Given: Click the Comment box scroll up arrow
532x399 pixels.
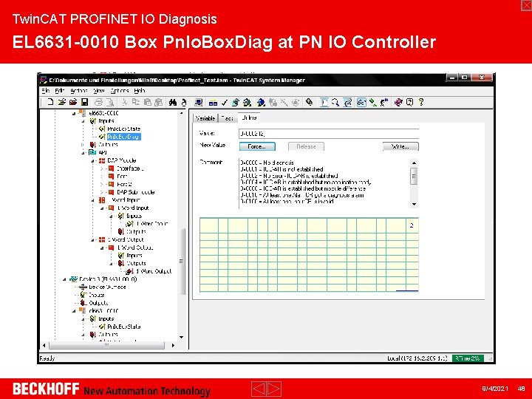Looking at the screenshot, I should (x=414, y=163).
